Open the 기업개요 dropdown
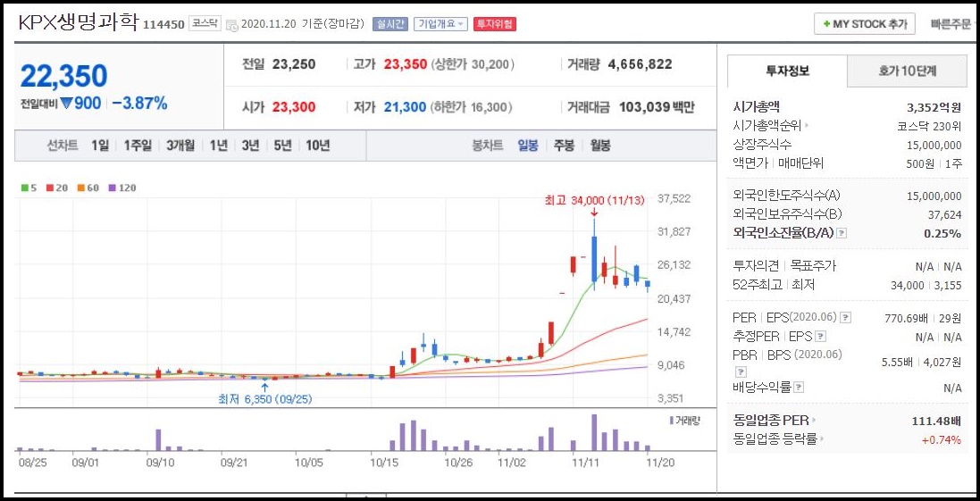This screenshot has width=980, height=501. point(440,24)
